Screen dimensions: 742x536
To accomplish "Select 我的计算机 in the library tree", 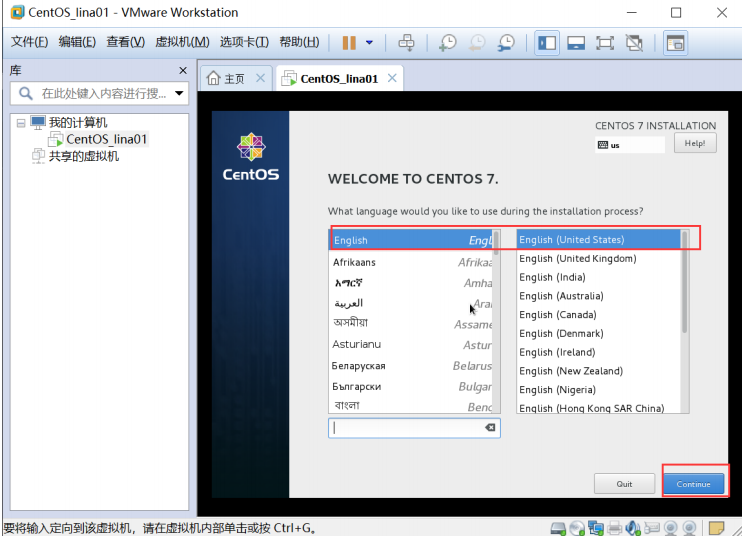I will [78, 123].
